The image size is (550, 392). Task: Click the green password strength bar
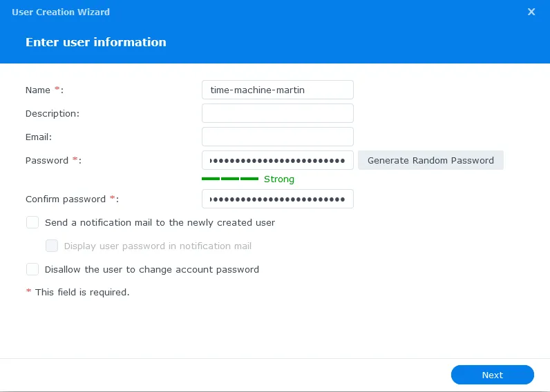(230, 179)
